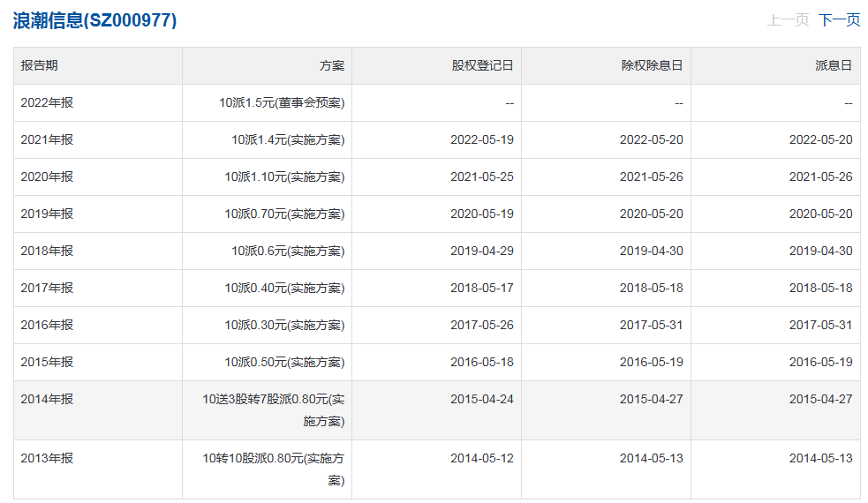This screenshot has width=868, height=503.
Task: Select the 除权除息日 column header
Action: (x=652, y=65)
